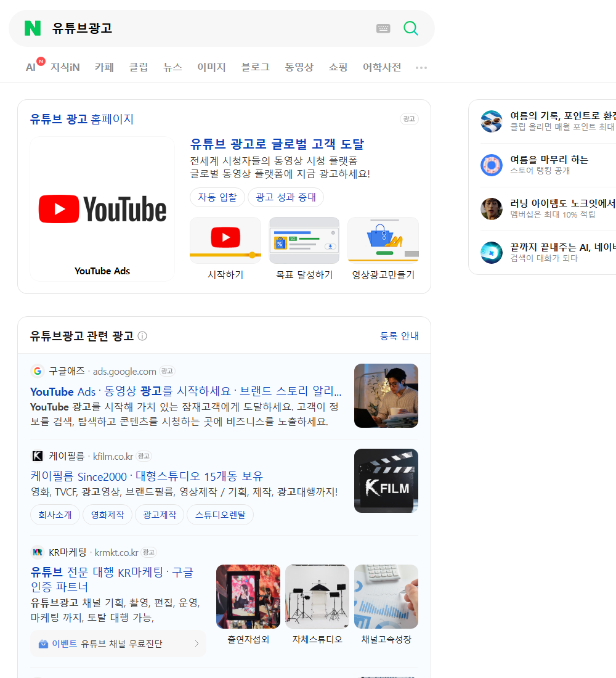Switch to the 뉴스 tab
616x678 pixels.
(172, 67)
